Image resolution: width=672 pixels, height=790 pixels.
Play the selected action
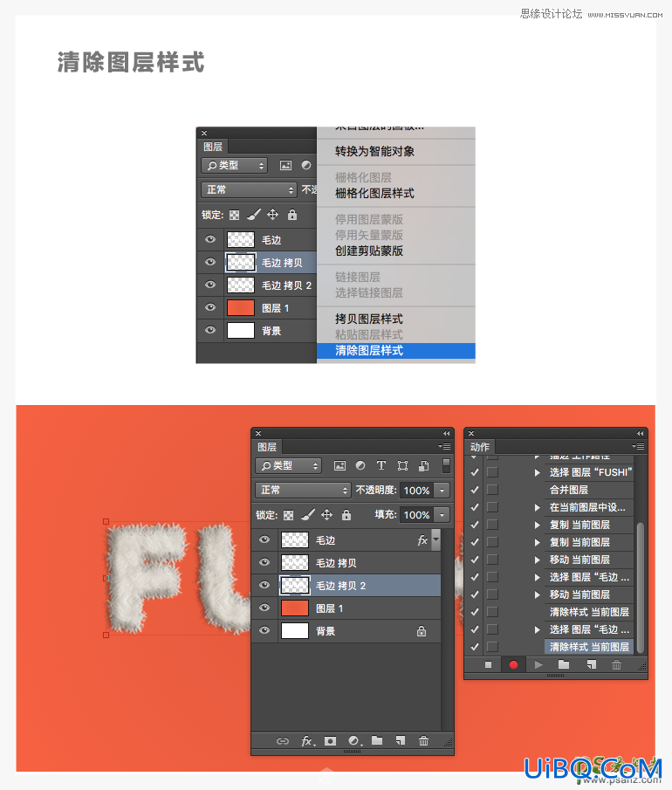[538, 665]
